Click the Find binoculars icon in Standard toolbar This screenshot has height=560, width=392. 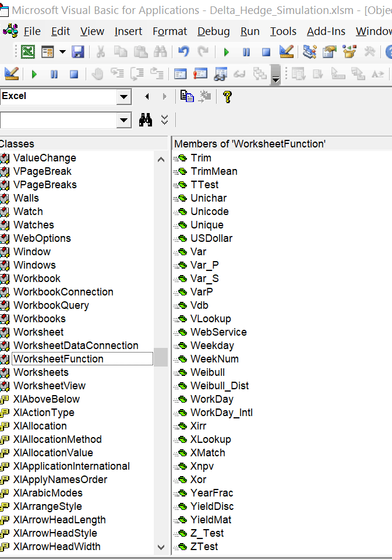(x=160, y=52)
